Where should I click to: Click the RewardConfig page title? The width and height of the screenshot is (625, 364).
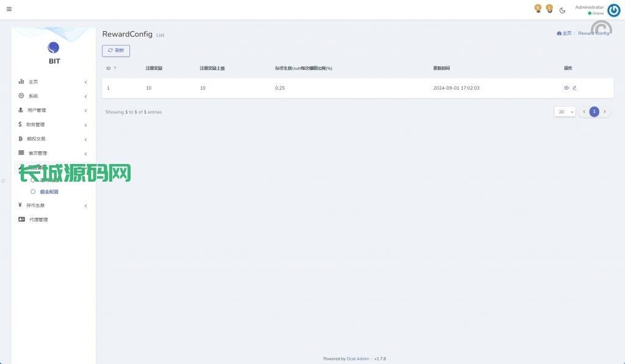(x=127, y=34)
